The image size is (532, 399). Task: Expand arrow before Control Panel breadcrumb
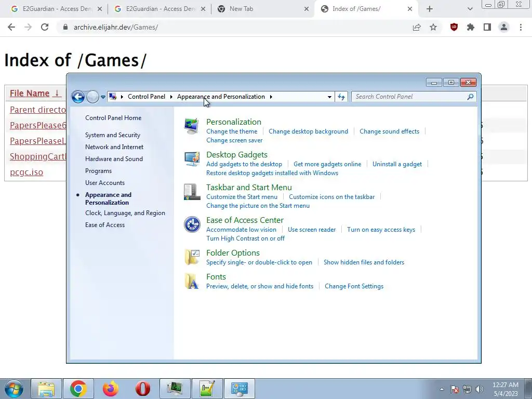click(x=122, y=97)
